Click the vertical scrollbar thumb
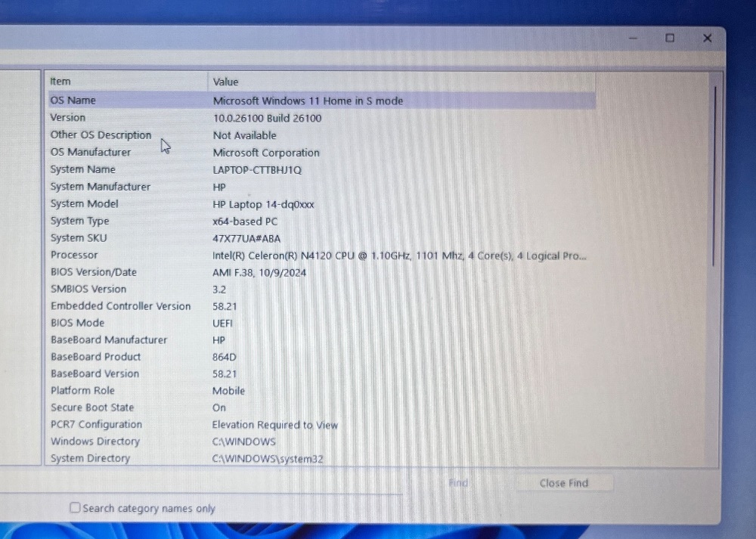 tap(714, 174)
